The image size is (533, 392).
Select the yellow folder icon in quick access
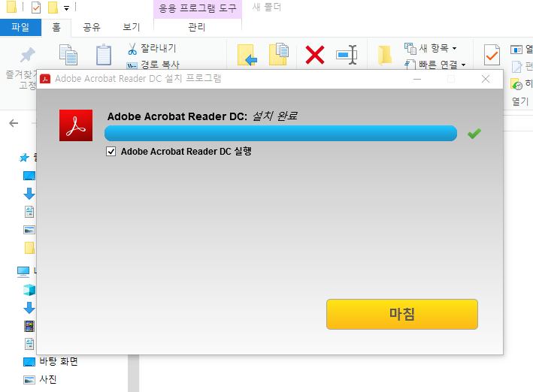pyautogui.click(x=29, y=248)
